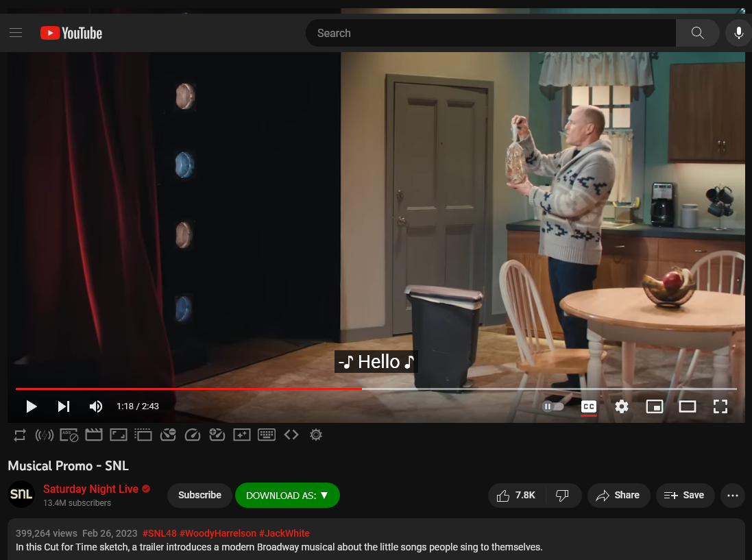Decrease playback speed with minus gauge

coord(168,435)
